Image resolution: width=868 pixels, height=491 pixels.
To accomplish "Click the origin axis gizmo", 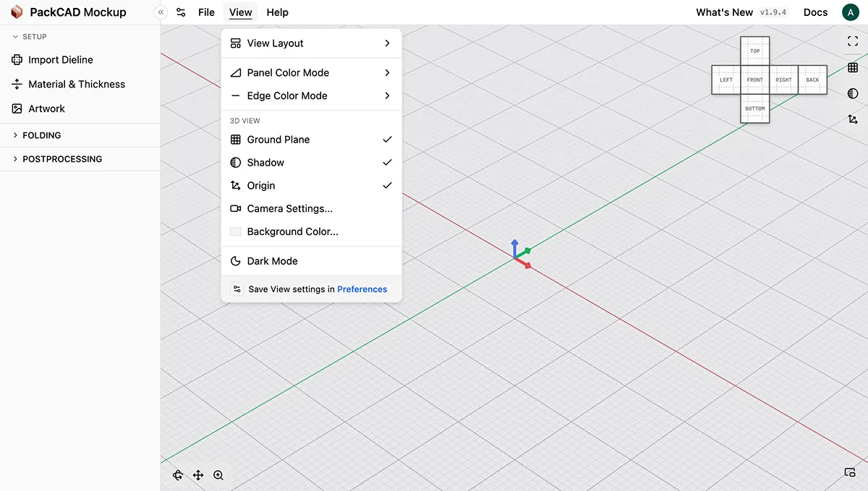I will [x=521, y=255].
